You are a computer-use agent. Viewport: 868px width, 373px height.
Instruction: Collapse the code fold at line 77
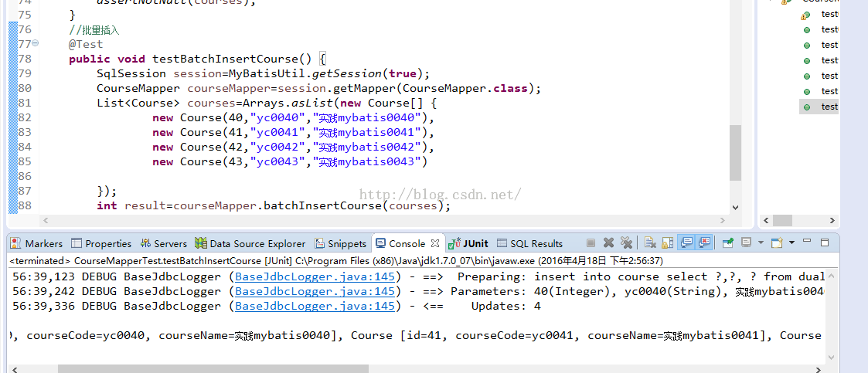tap(36, 43)
